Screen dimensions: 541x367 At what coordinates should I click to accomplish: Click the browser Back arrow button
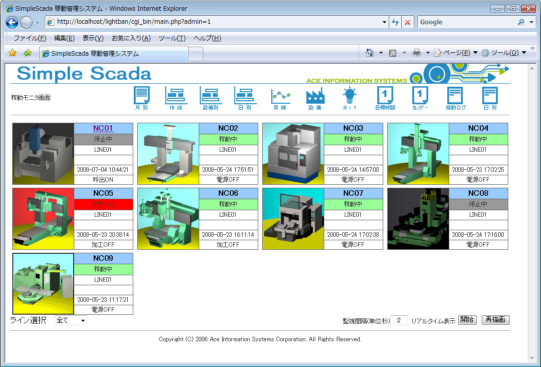click(12, 23)
